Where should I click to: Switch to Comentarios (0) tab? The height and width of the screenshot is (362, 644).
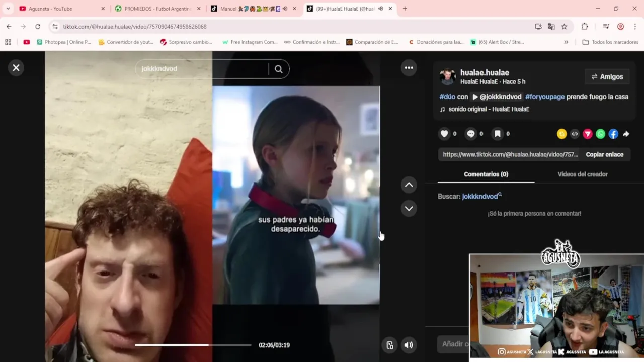486,174
